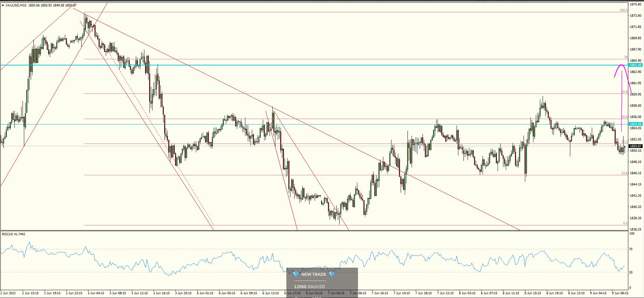Click the 3 Jun 04:15 time axis label
This screenshot has width=644, height=298.
click(96, 293)
